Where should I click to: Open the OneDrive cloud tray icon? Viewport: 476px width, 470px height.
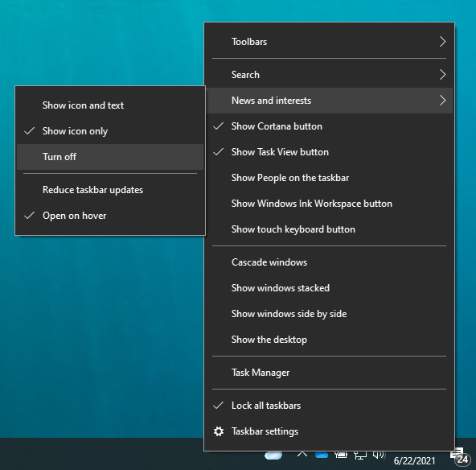coord(322,455)
